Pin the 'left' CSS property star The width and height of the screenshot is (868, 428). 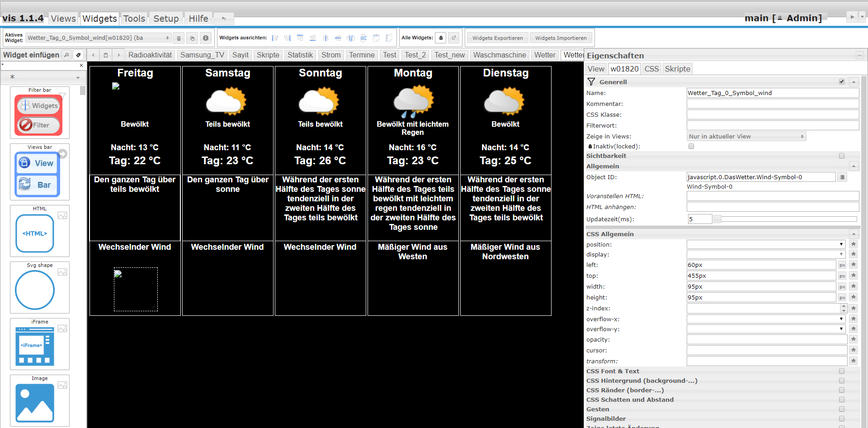[854, 265]
